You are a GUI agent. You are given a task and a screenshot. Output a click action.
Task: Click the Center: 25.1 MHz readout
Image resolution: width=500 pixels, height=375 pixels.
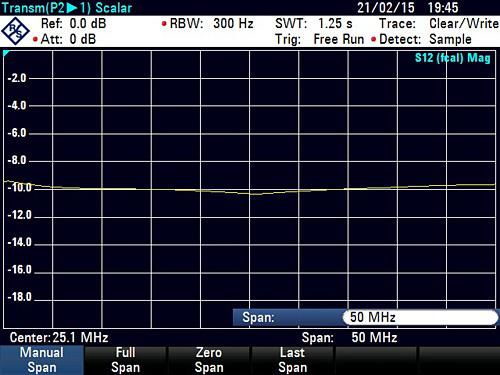click(59, 337)
